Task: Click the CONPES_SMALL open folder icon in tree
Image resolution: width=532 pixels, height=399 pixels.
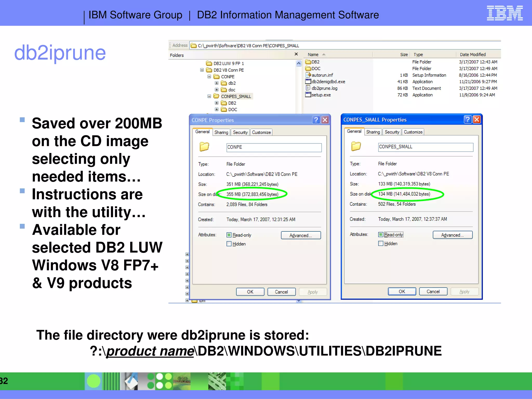Action: [216, 96]
